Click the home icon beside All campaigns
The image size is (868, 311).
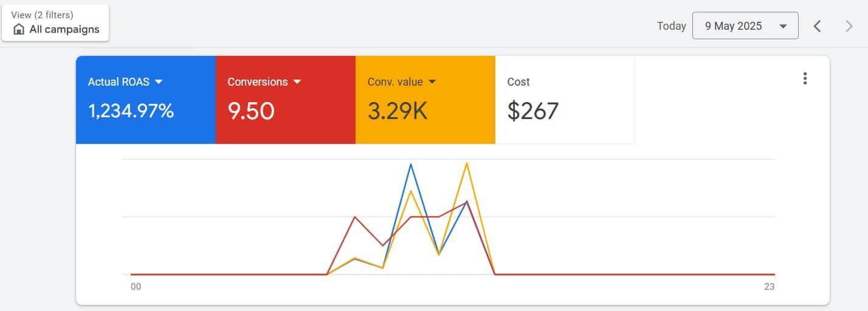[19, 29]
